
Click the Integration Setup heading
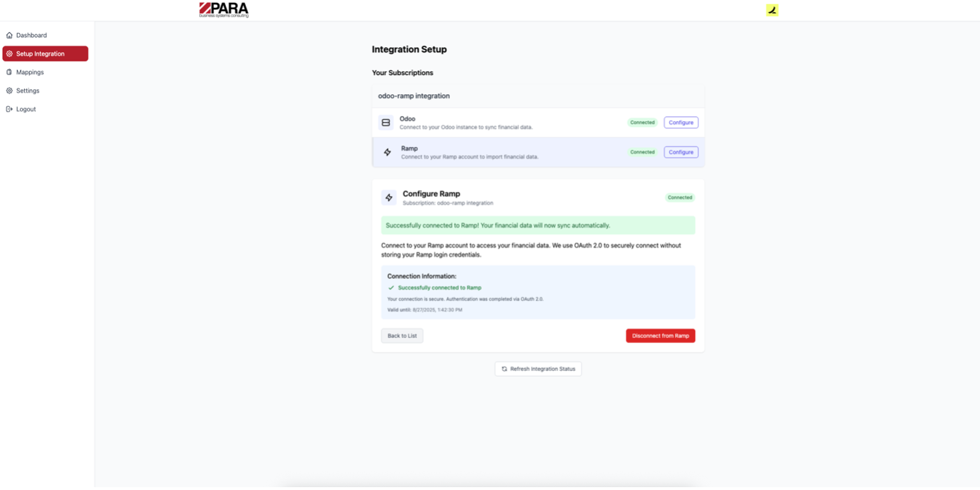[x=409, y=49]
